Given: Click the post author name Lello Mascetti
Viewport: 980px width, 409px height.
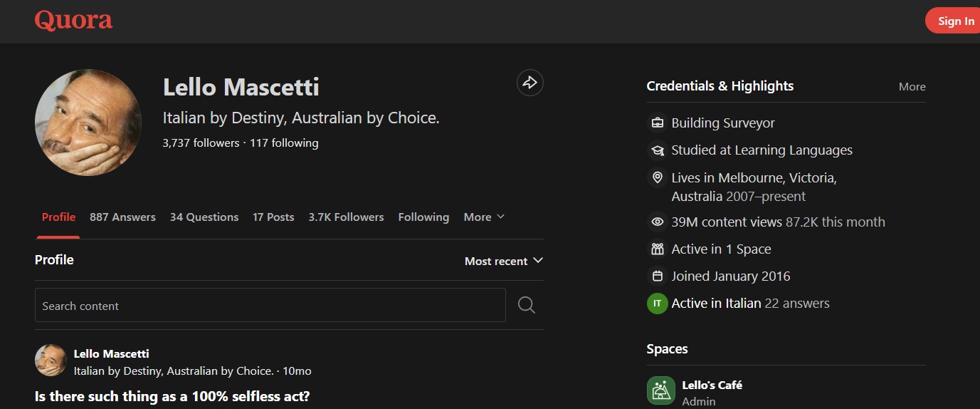Looking at the screenshot, I should click(x=112, y=353).
